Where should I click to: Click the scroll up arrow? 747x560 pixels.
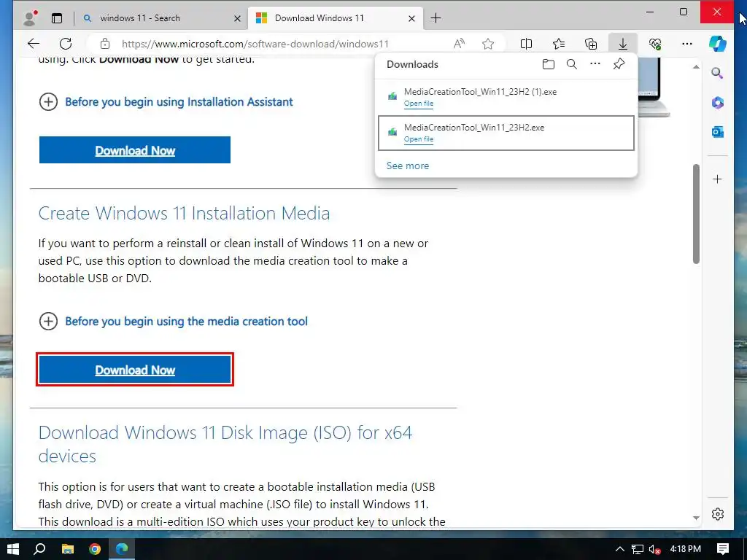pos(696,66)
